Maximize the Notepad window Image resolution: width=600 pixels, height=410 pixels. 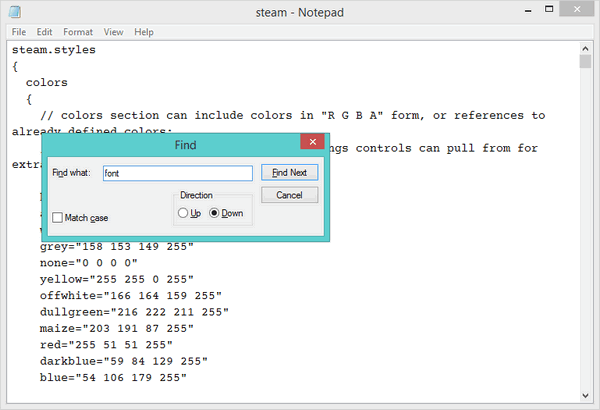(x=549, y=9)
